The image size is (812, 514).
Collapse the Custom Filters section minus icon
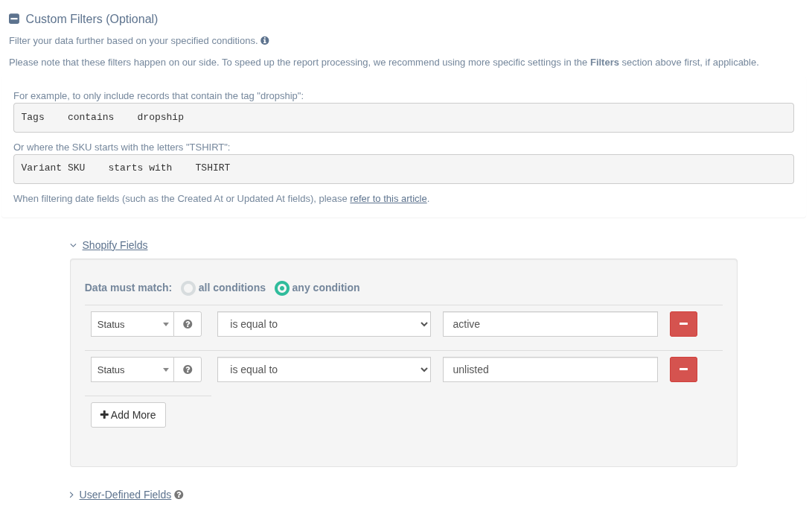click(x=14, y=19)
